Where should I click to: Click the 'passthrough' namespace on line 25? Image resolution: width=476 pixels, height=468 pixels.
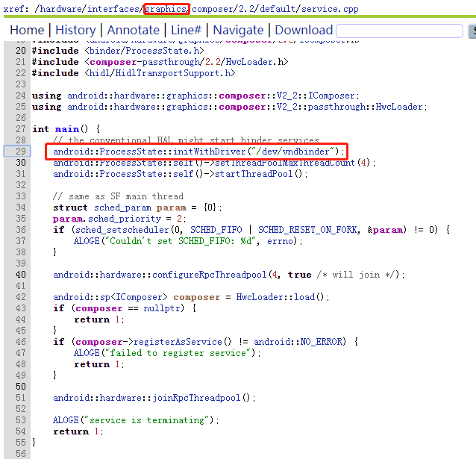pos(336,107)
